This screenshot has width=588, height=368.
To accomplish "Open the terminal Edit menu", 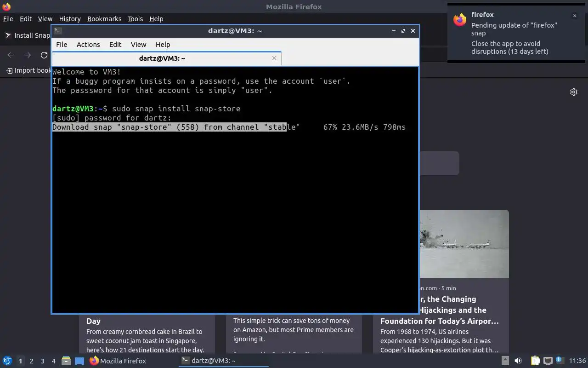I will pos(115,45).
